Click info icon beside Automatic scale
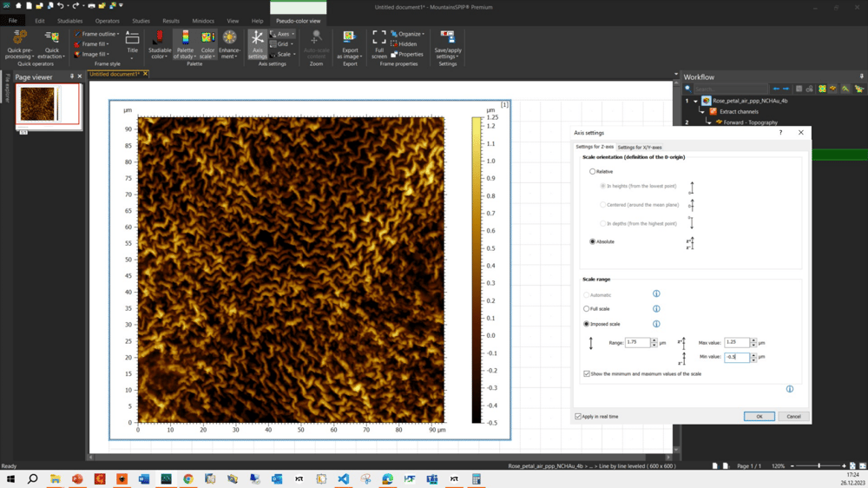The height and width of the screenshot is (488, 868). pos(656,293)
